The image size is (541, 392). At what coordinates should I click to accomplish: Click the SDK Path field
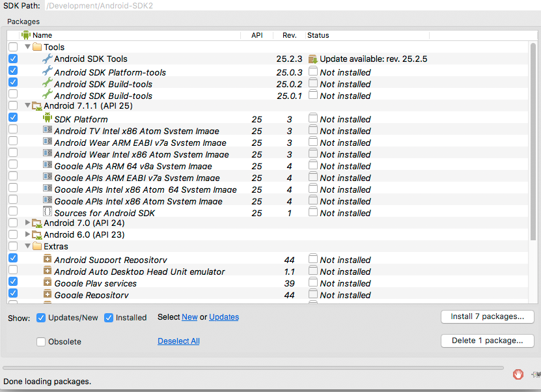coord(293,5)
